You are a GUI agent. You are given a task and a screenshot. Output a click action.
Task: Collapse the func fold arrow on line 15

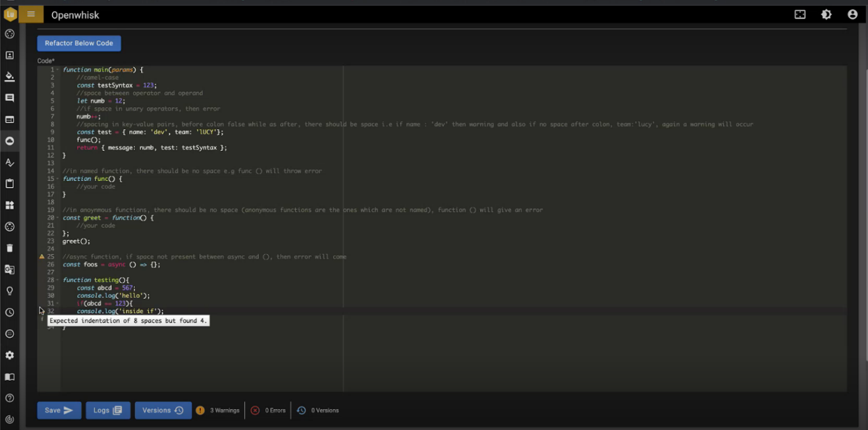click(x=58, y=179)
